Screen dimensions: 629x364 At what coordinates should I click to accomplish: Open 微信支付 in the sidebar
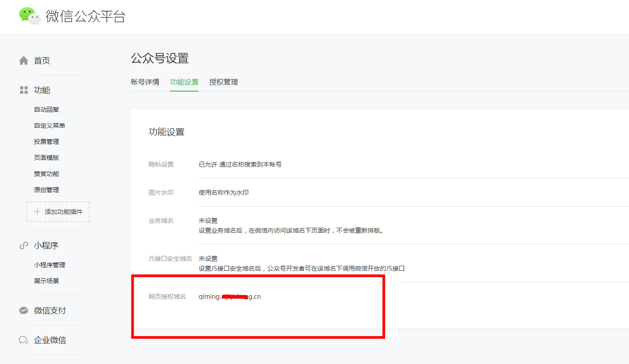coord(50,310)
